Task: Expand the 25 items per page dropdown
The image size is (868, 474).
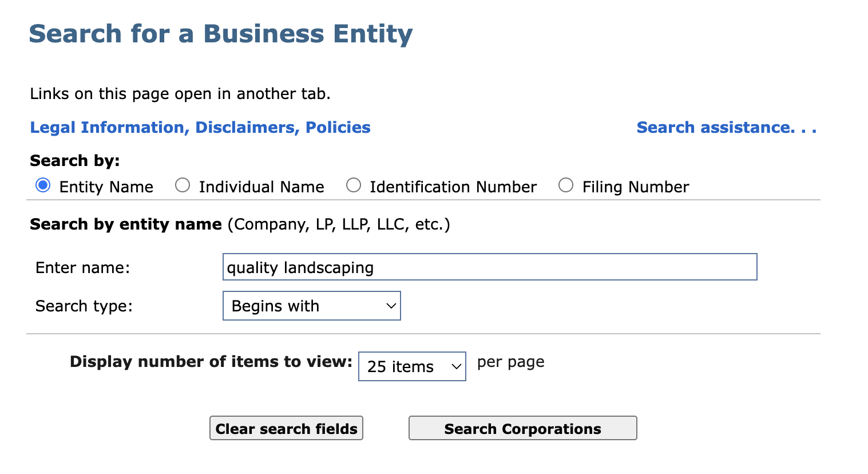Action: (x=411, y=366)
